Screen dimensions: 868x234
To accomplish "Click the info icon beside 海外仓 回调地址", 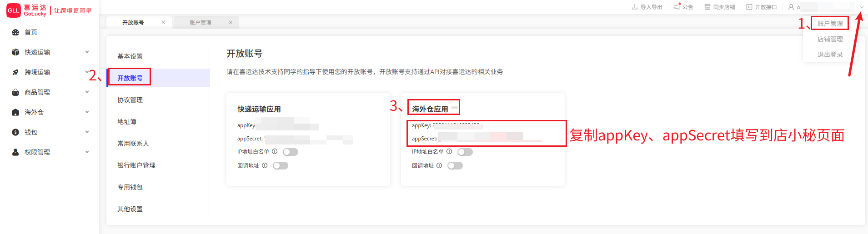I will [x=439, y=166].
